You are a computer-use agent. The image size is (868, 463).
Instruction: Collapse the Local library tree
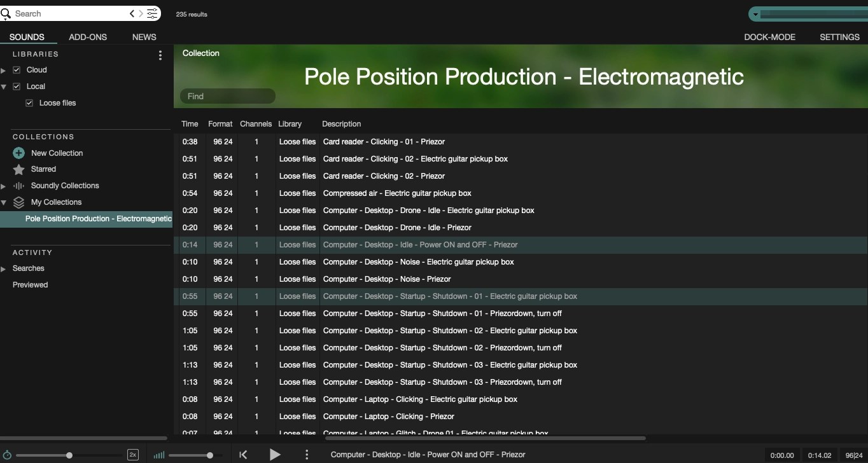point(3,86)
